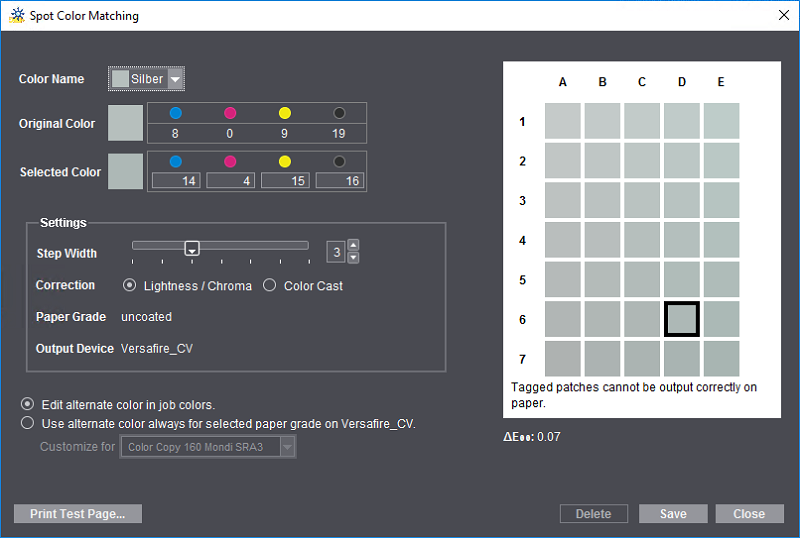Screen dimensions: 800x538
Task: Select color patch A1 in the grid
Action: click(562, 121)
